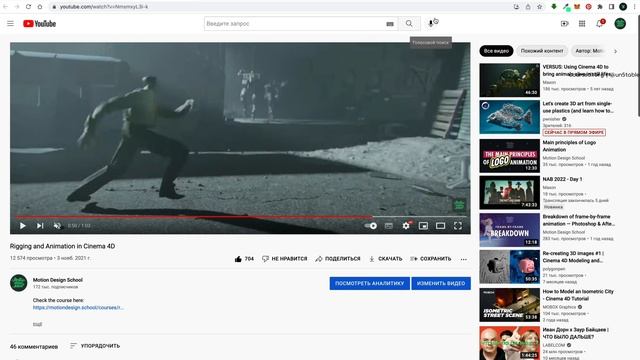Open the YouTube apps grid icon

(582, 24)
